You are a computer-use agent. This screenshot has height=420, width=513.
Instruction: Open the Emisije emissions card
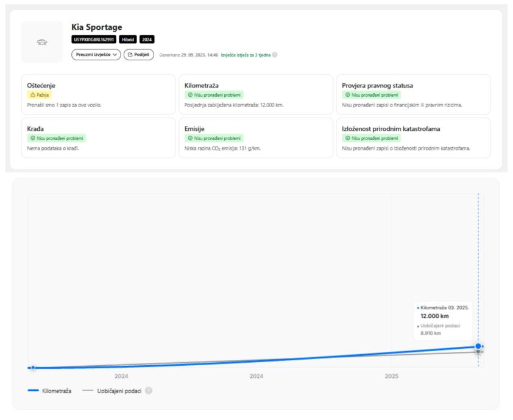255,138
